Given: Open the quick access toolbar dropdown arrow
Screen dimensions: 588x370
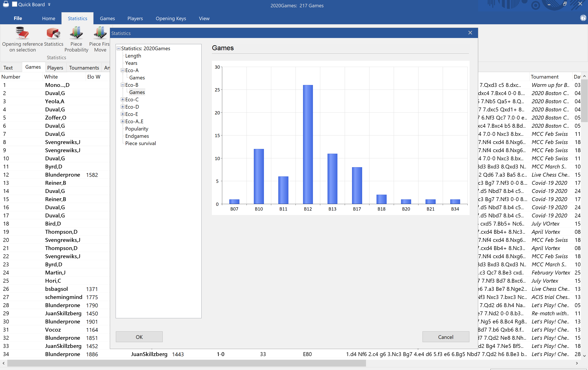Looking at the screenshot, I should 49,4.
